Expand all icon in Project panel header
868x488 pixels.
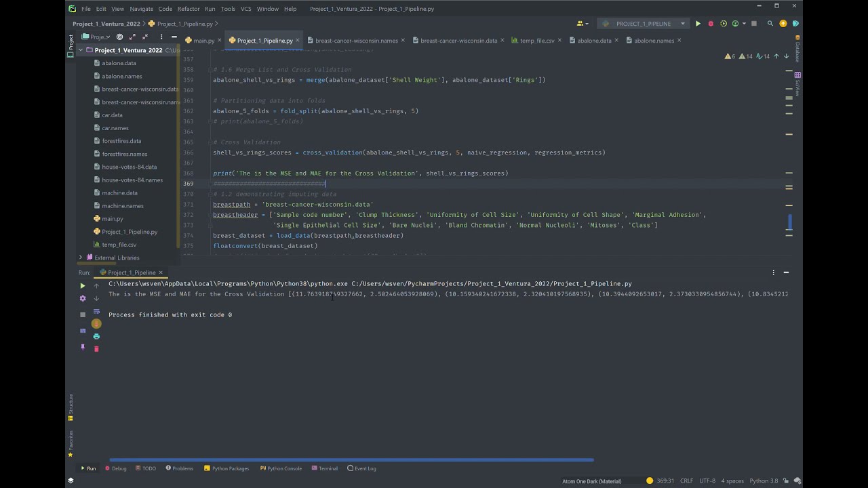(x=133, y=37)
